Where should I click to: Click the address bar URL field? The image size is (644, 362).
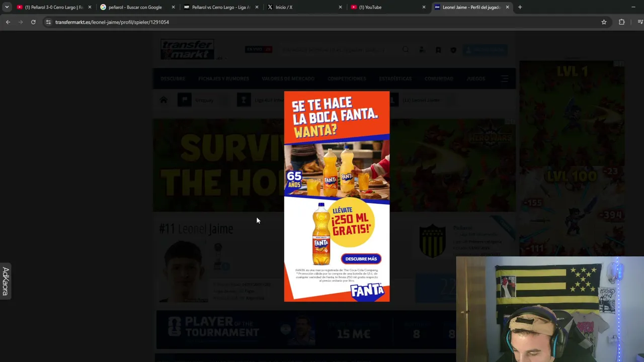[x=322, y=22]
